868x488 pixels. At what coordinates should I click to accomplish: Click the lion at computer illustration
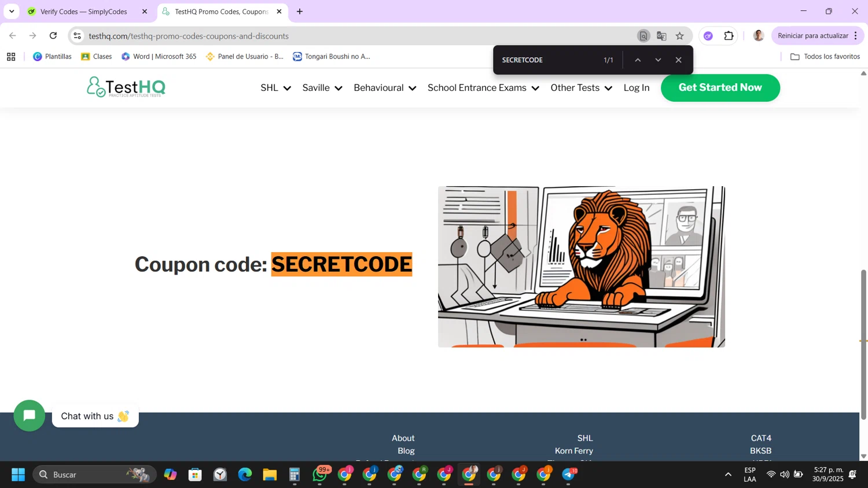point(582,267)
